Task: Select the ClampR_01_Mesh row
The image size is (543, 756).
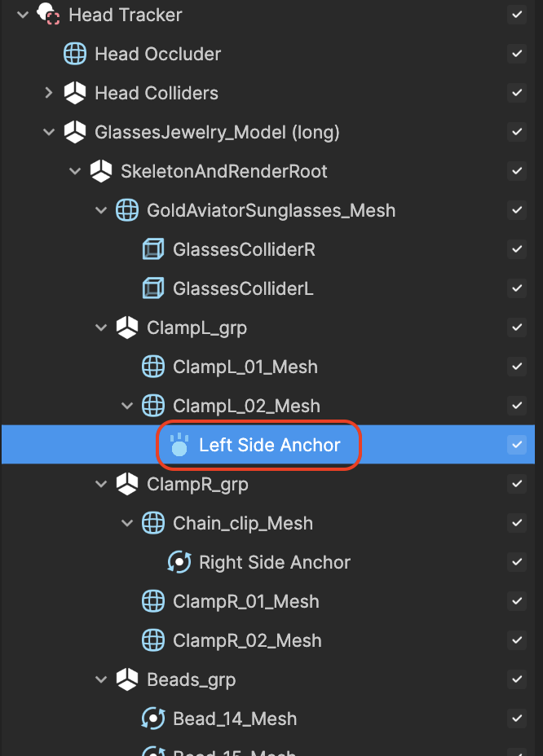Action: (268, 601)
